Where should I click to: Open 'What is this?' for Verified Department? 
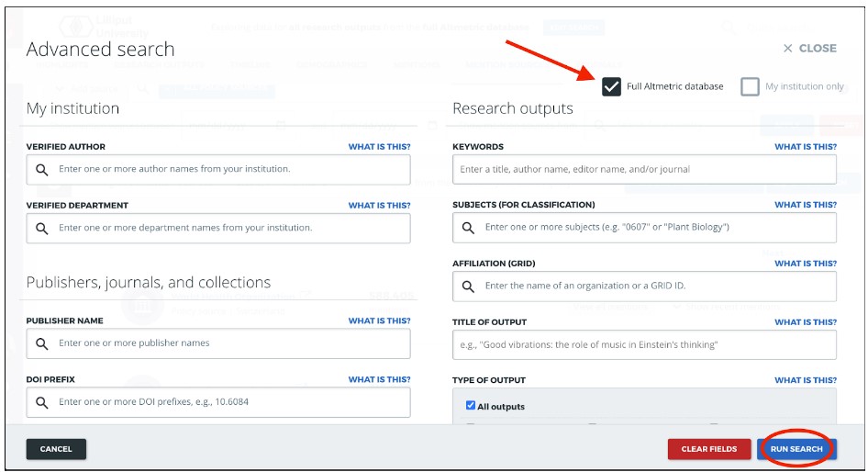[379, 206]
